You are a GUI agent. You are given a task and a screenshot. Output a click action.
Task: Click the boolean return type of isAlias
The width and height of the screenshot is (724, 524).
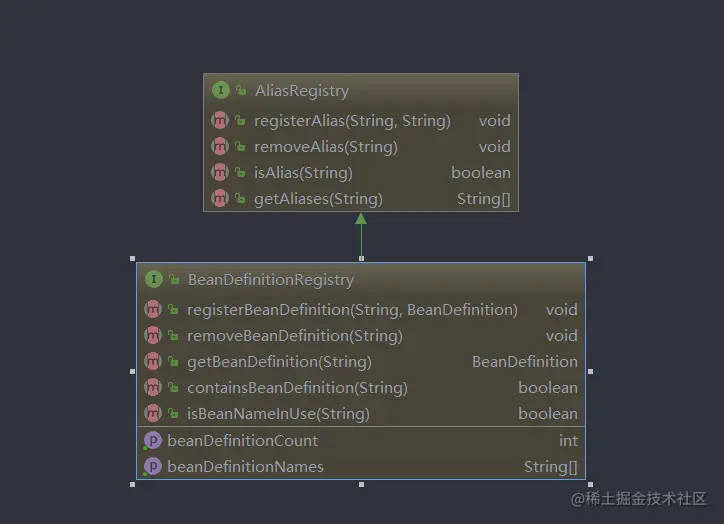[x=481, y=172]
